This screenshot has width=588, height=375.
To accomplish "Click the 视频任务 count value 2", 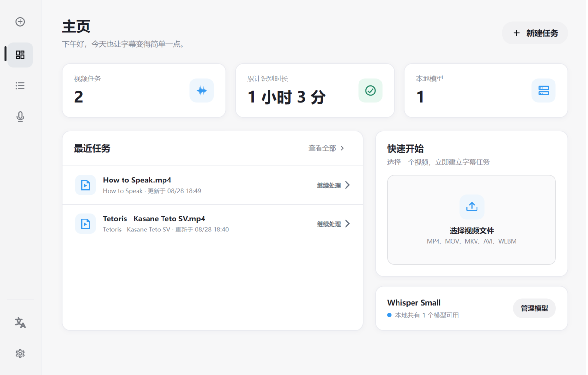I will (79, 97).
